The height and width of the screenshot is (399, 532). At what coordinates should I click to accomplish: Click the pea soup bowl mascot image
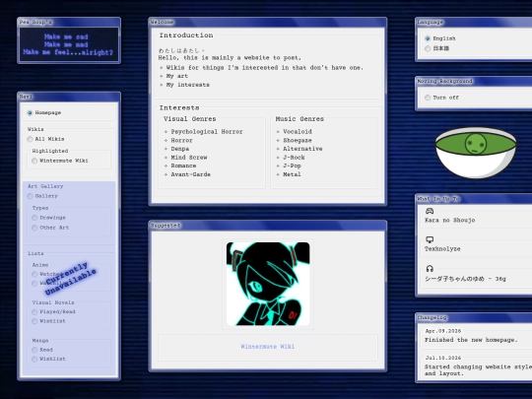pyautogui.click(x=476, y=153)
